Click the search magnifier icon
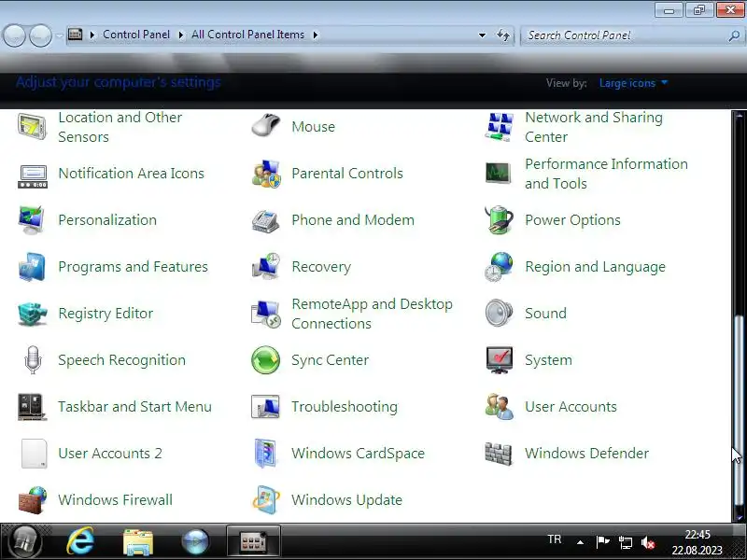This screenshot has width=747, height=560. (734, 35)
